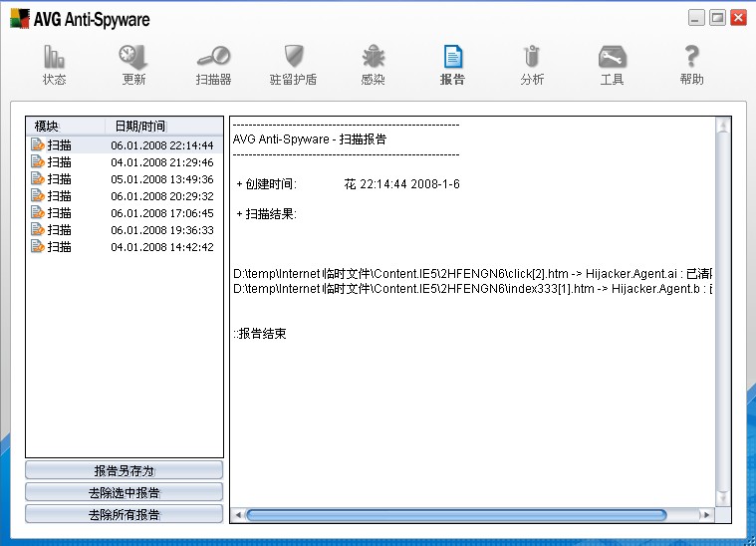The image size is (756, 546).
Task: Open the 更新 update icon
Action: click(133, 57)
